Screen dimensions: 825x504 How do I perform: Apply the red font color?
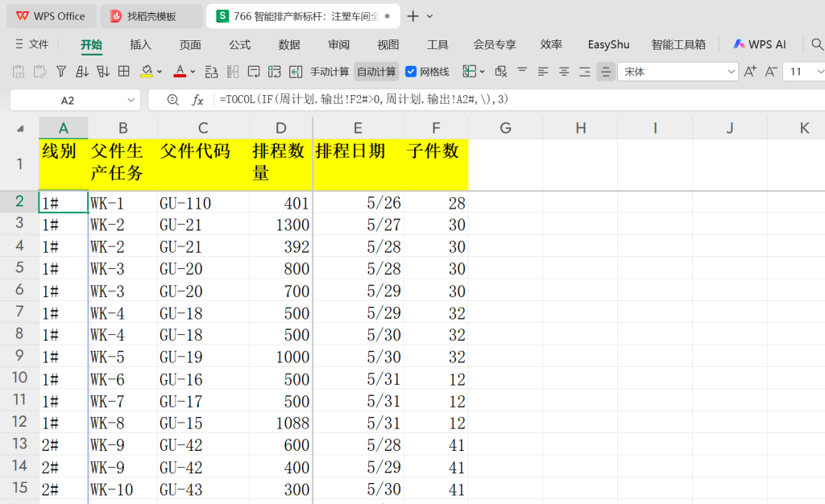[x=180, y=72]
